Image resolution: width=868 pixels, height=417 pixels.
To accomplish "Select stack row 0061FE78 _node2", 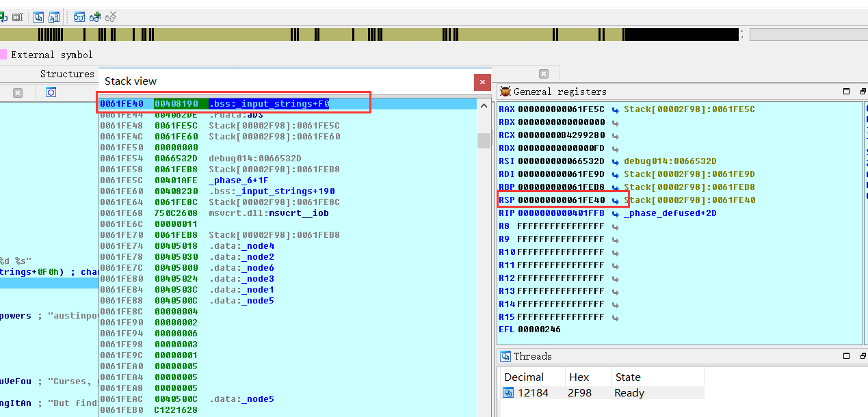I will [287, 257].
